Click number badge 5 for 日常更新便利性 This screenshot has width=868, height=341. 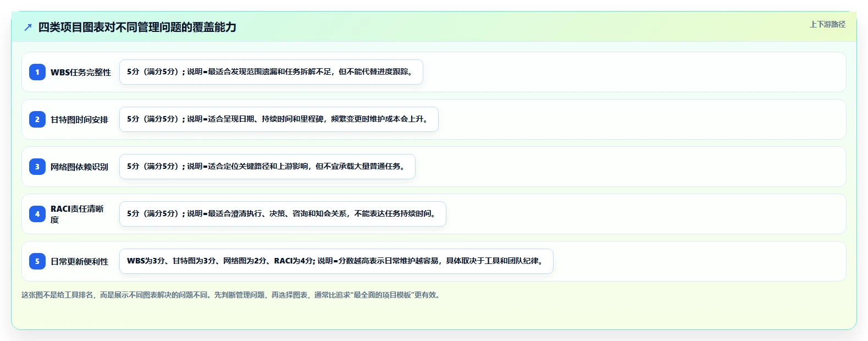coord(37,261)
